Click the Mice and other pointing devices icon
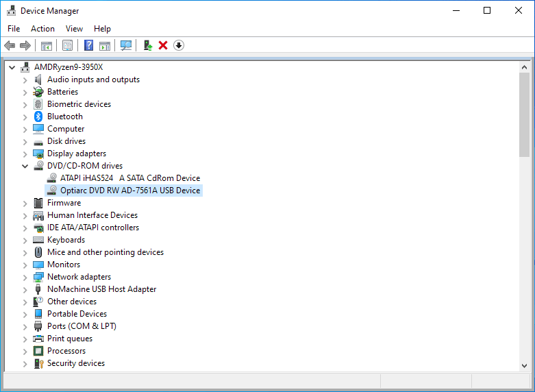 coord(38,252)
